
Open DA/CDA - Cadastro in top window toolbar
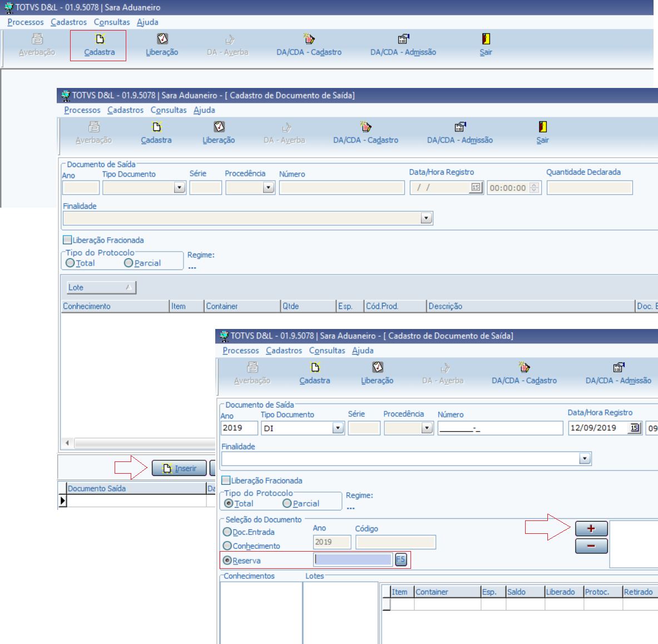pyautogui.click(x=309, y=45)
